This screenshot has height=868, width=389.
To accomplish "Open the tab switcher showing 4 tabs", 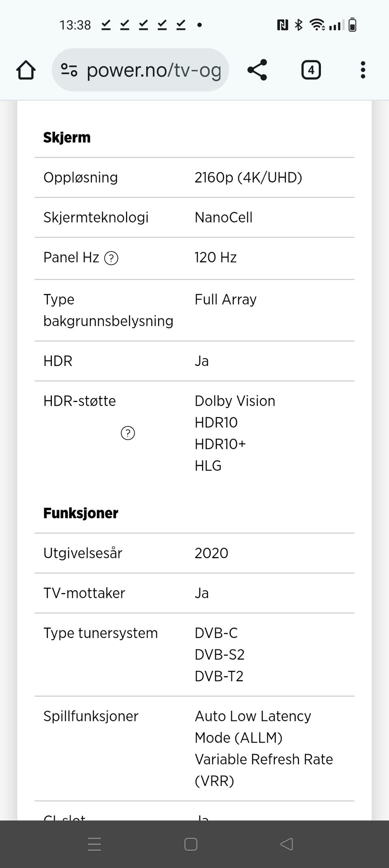I will click(311, 70).
